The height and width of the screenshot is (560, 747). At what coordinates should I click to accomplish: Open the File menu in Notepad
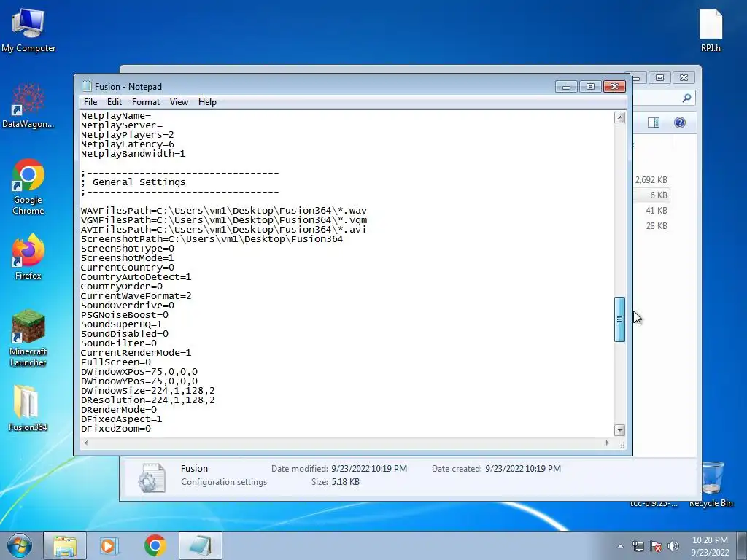pyautogui.click(x=90, y=102)
